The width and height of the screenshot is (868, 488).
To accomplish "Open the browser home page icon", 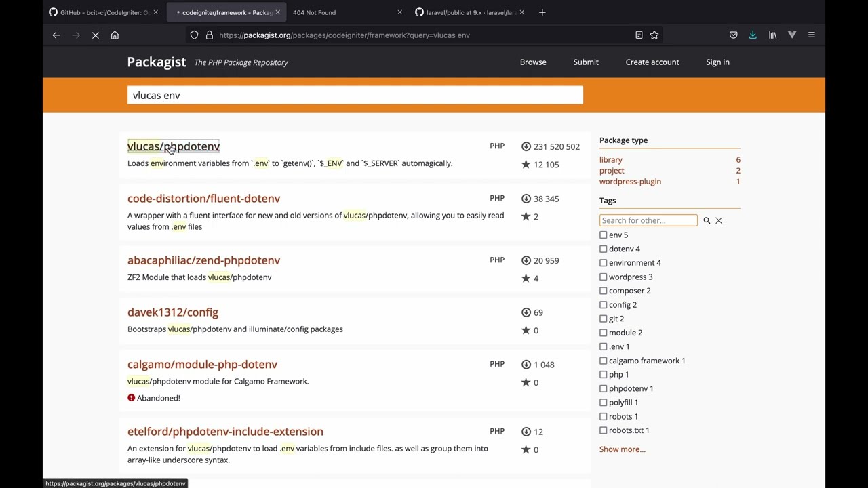I will [x=115, y=35].
